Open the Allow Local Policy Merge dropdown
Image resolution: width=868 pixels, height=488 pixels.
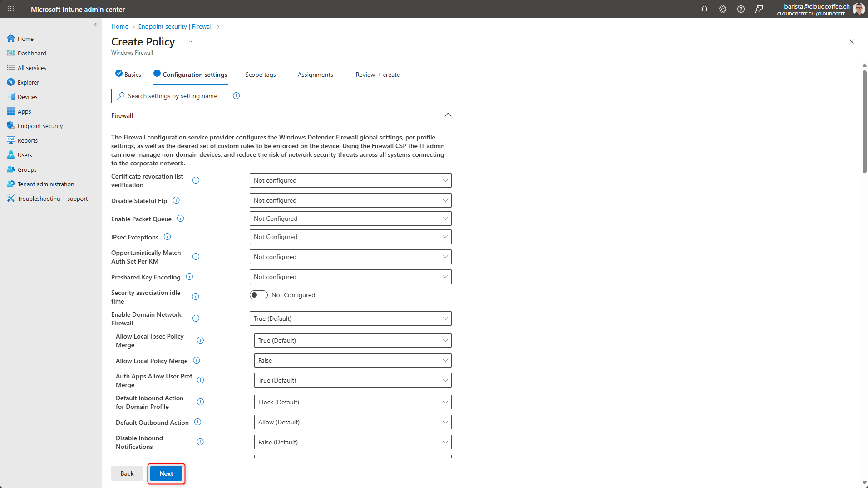[352, 360]
